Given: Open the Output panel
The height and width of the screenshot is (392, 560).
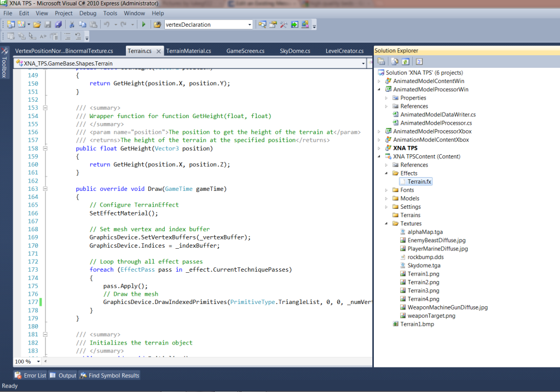Looking at the screenshot, I should click(x=63, y=375).
